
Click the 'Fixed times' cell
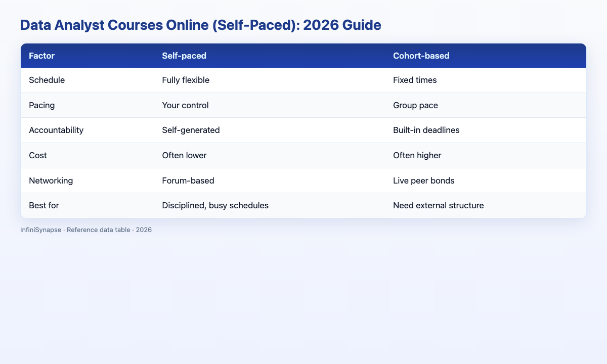[x=415, y=80]
